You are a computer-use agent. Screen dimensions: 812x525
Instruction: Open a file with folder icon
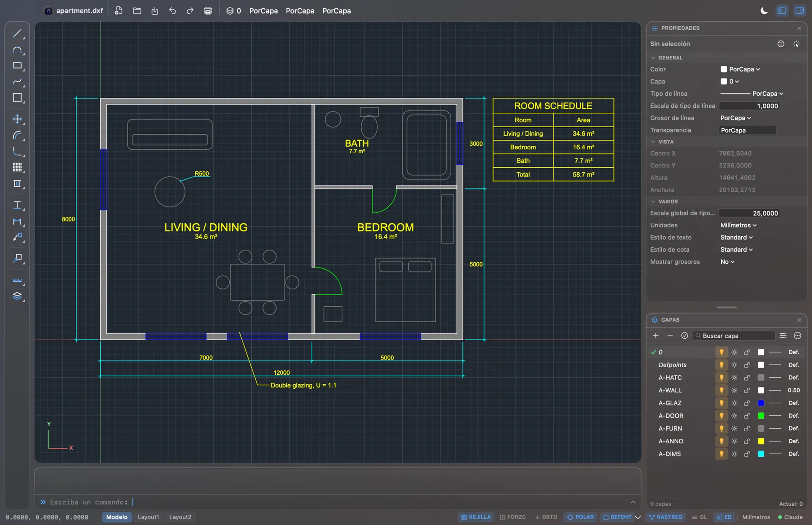[x=137, y=11]
